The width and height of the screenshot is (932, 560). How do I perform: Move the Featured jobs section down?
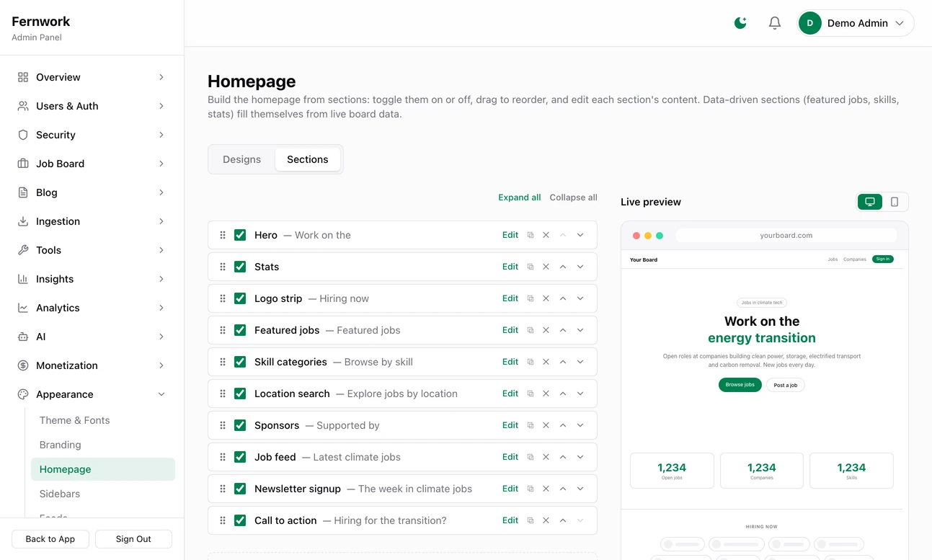click(580, 330)
